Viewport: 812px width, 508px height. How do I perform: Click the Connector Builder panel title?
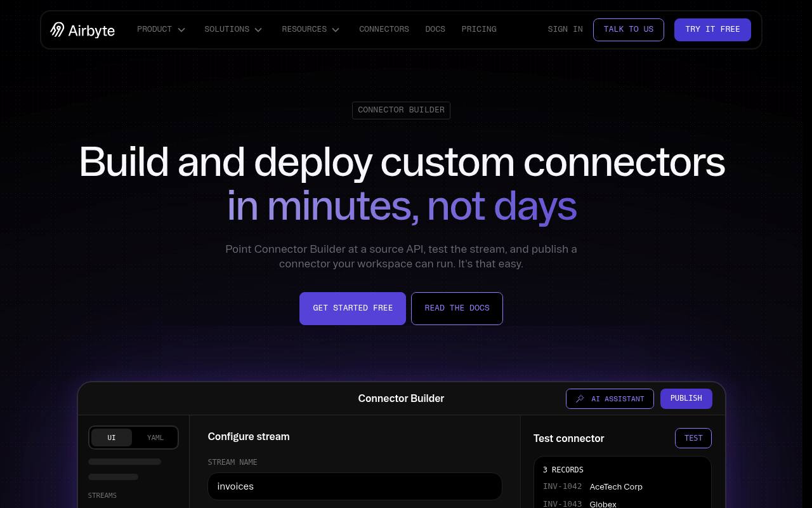(x=401, y=399)
